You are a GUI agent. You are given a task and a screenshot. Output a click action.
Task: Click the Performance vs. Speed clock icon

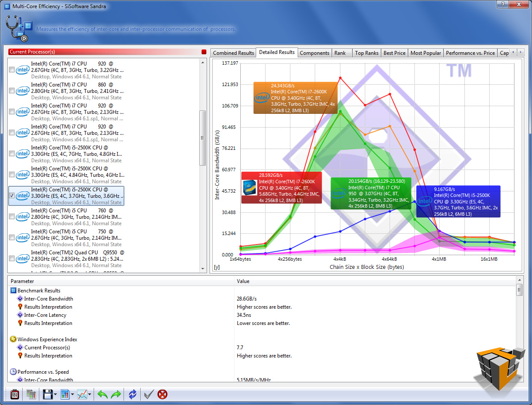(13, 372)
